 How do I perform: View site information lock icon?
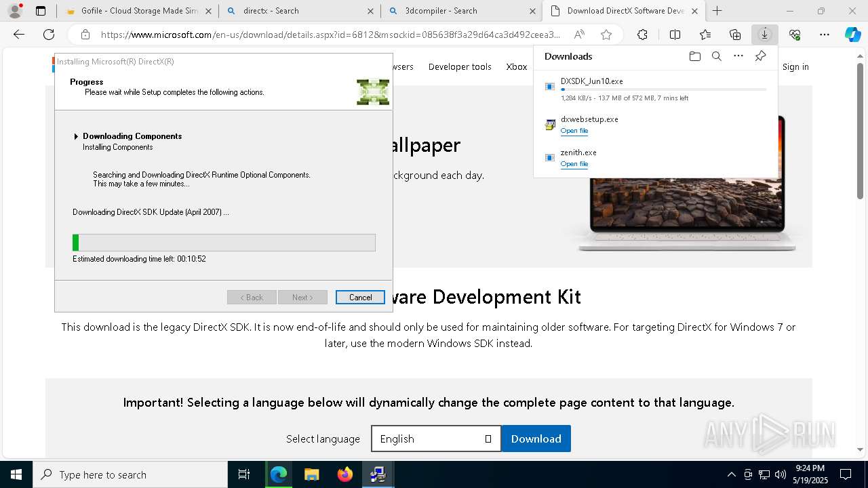click(x=85, y=35)
